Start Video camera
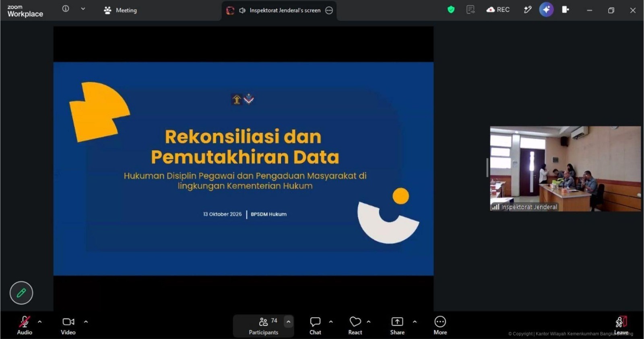Image resolution: width=644 pixels, height=339 pixels. [x=68, y=325]
